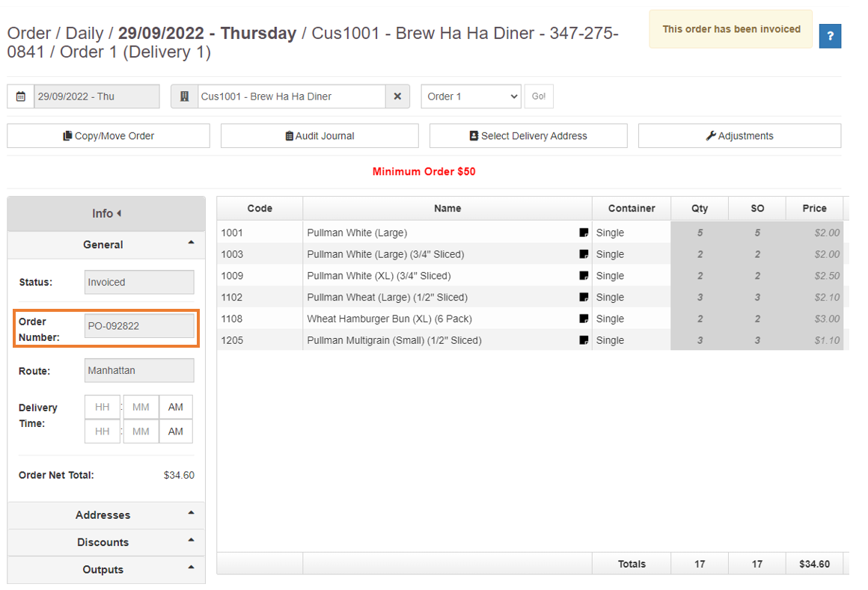Click the customer building icon
The width and height of the screenshot is (868, 590).
(184, 96)
